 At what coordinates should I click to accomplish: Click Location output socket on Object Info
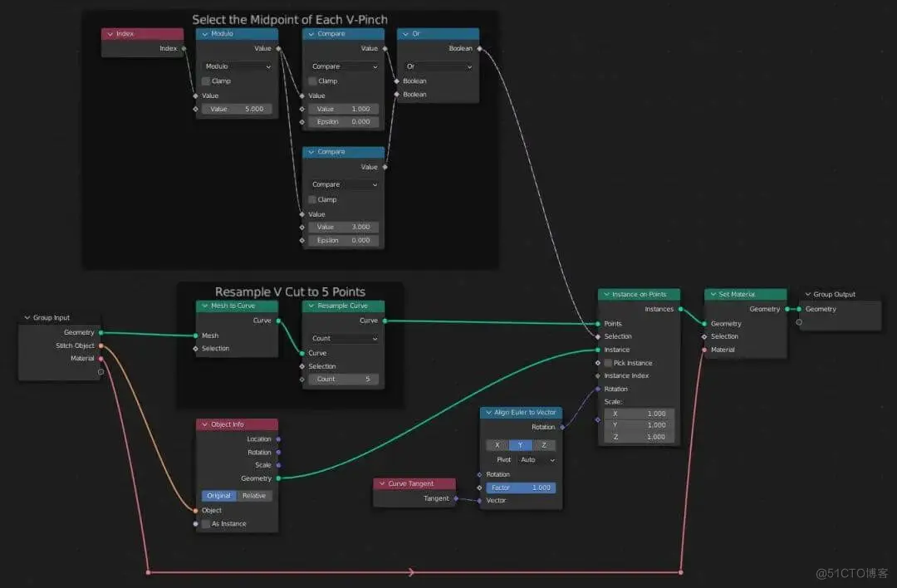point(278,439)
